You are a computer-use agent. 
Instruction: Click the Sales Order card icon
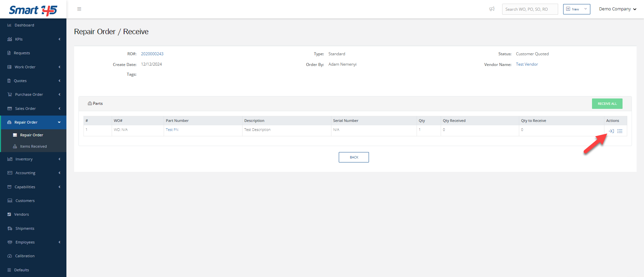(10, 109)
